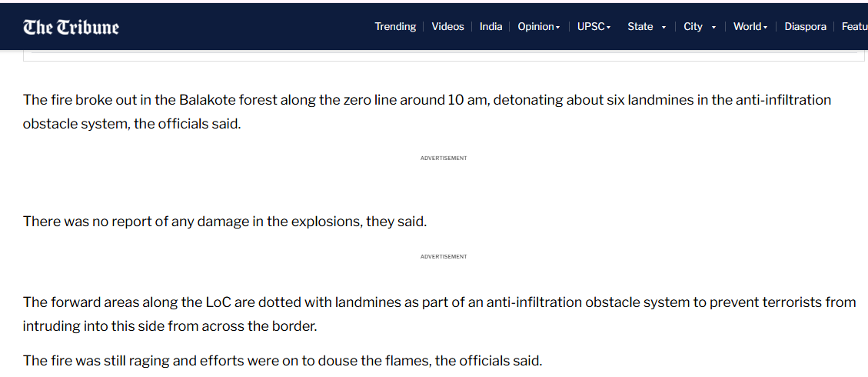Click the first ADVERTISEMENT label

(444, 158)
